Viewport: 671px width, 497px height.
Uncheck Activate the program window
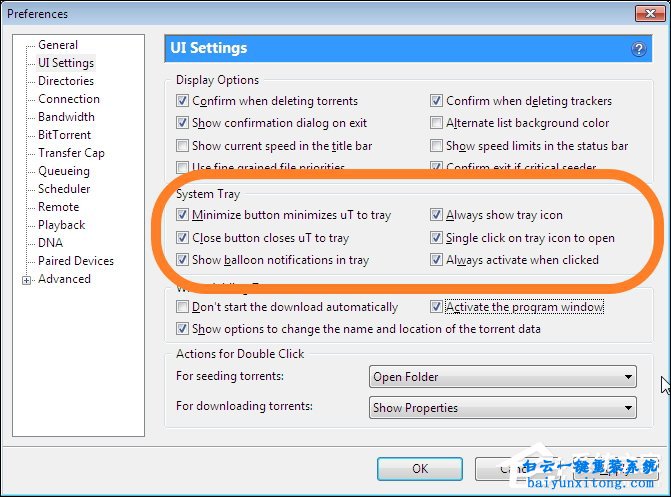coord(437,307)
